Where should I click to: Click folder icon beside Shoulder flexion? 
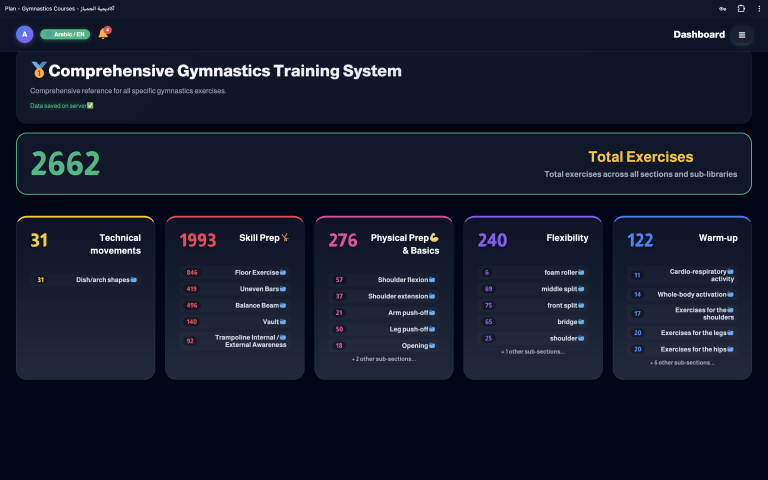click(432, 280)
